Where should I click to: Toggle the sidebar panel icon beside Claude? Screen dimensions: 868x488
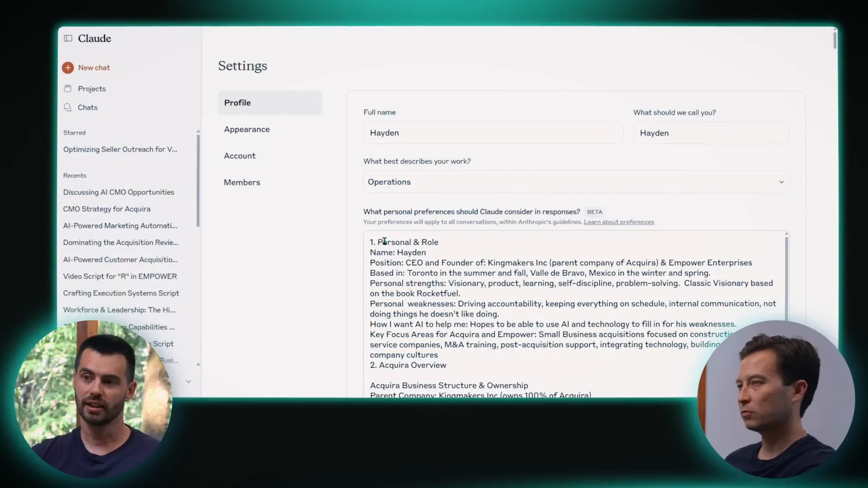click(68, 38)
